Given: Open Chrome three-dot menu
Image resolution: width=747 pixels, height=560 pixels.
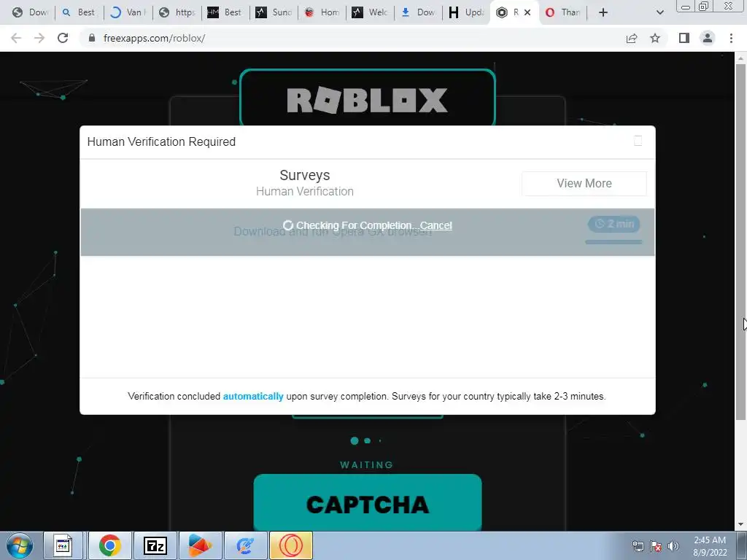Looking at the screenshot, I should click(x=731, y=38).
